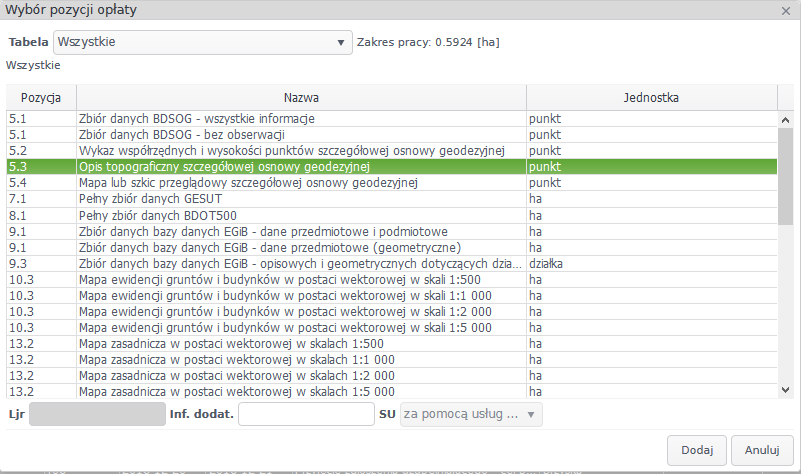The image size is (801, 474).
Task: Focus the Inf. dodat. text field
Action: point(305,414)
